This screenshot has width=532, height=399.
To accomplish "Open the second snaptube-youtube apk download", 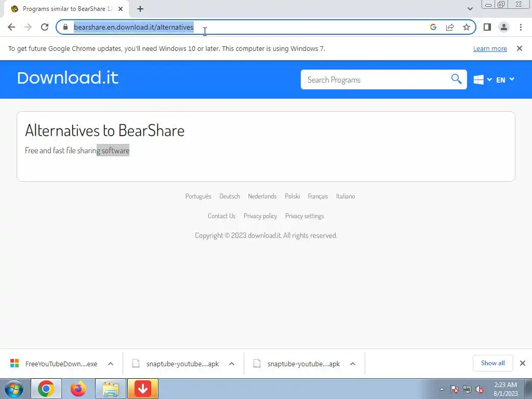I will tap(297, 364).
